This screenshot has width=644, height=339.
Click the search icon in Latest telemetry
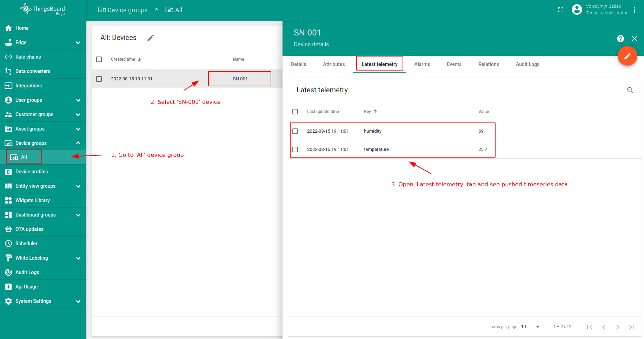[630, 90]
